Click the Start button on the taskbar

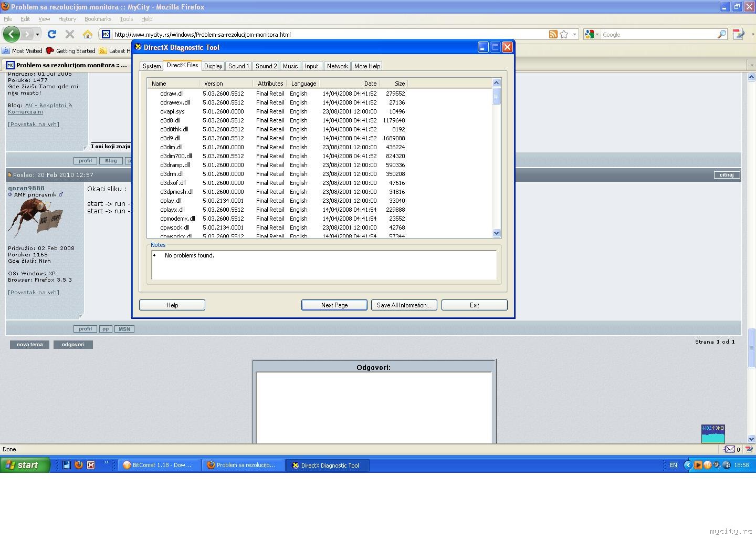tap(25, 465)
